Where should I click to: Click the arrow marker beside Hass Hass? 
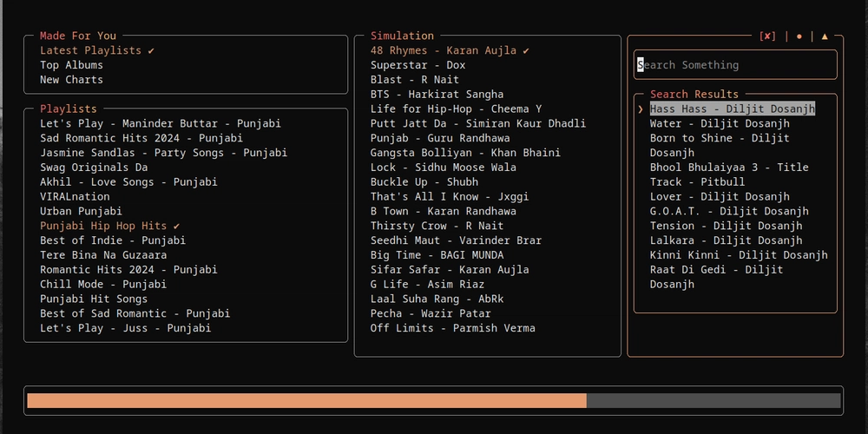[641, 109]
